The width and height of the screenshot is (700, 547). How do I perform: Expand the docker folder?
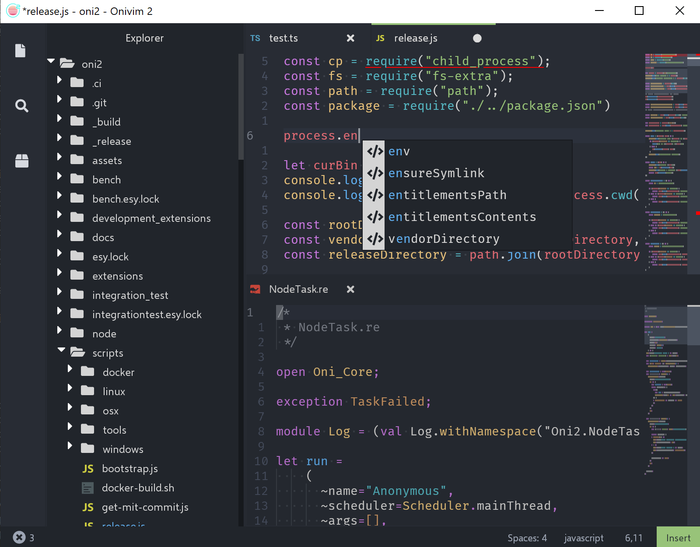(x=72, y=372)
